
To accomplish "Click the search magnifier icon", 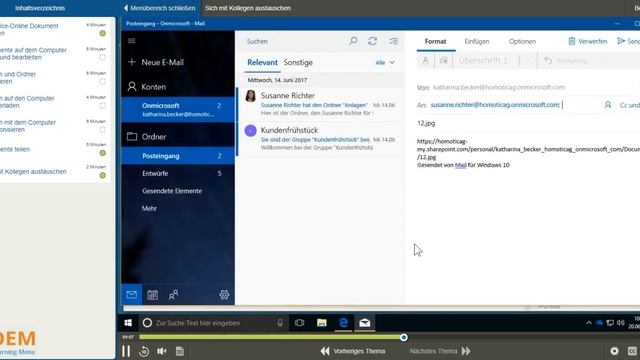I will (x=353, y=41).
